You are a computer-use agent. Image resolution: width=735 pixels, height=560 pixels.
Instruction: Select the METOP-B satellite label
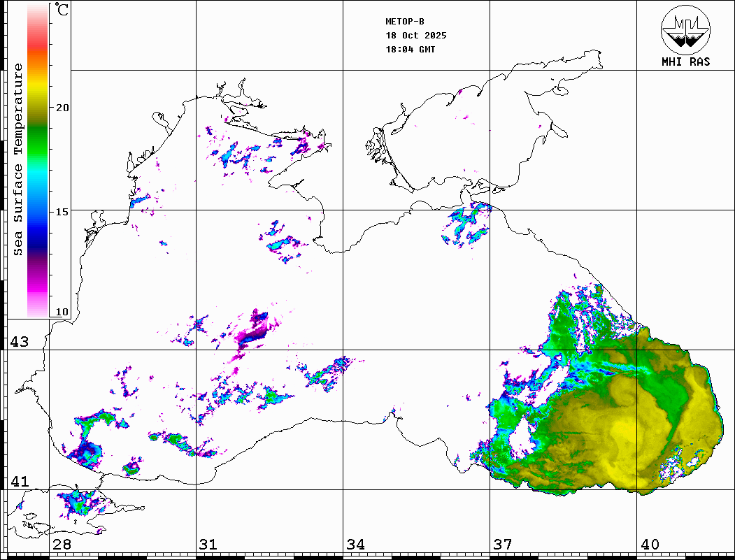[x=405, y=22]
